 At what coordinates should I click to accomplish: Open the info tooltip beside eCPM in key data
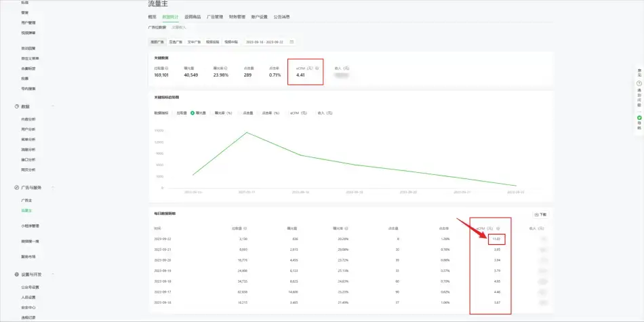click(x=317, y=68)
